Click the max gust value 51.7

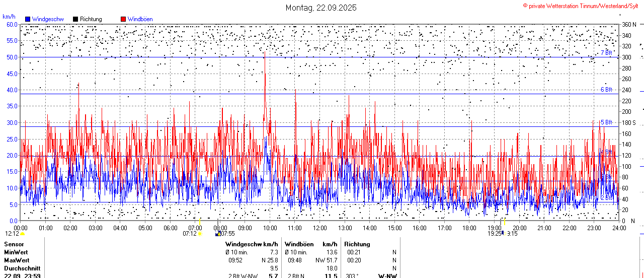click(331, 260)
